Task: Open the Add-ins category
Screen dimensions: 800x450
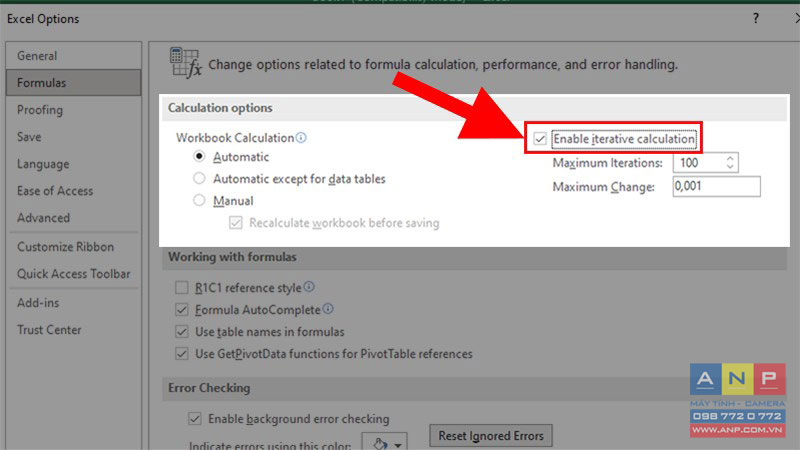Action: point(73,303)
